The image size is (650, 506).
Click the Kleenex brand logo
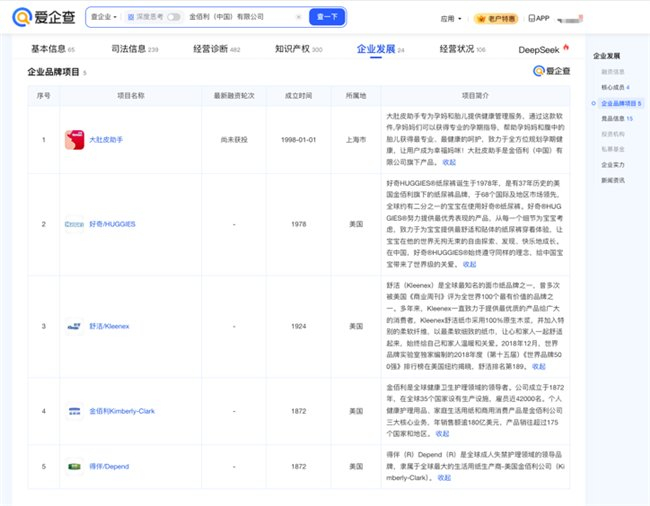(75, 326)
